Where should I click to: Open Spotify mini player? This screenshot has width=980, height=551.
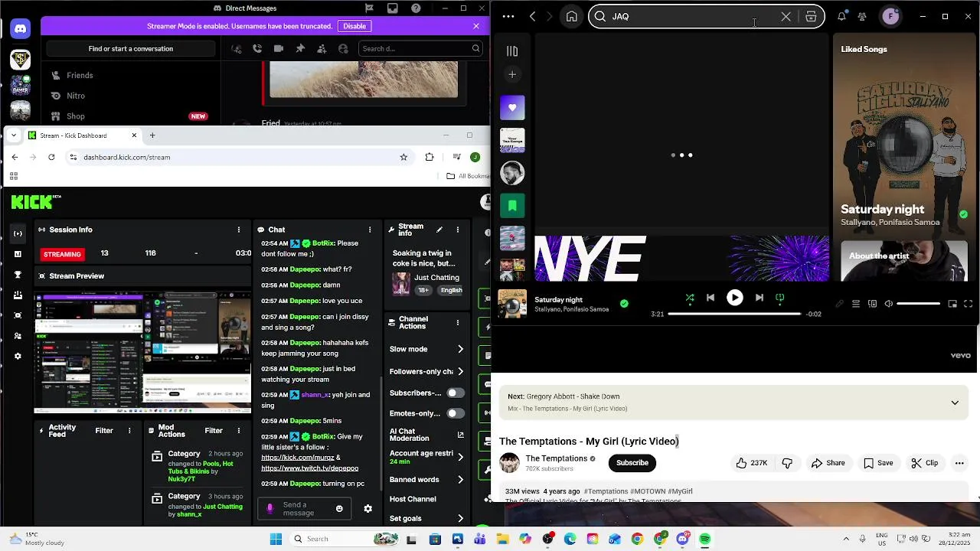(952, 304)
